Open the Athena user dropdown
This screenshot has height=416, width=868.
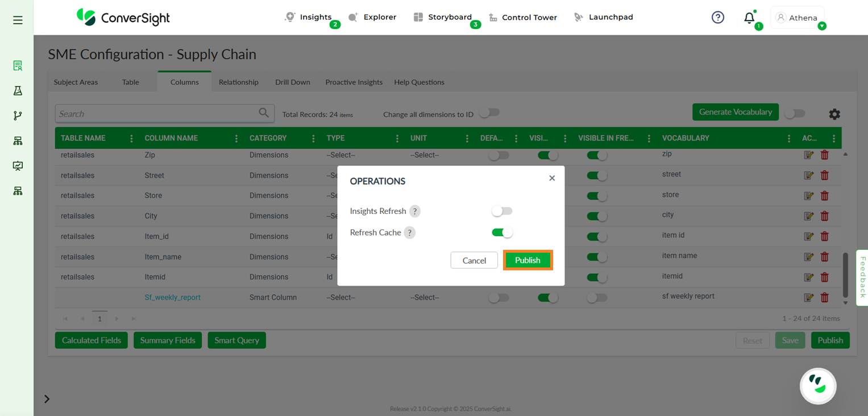[798, 18]
